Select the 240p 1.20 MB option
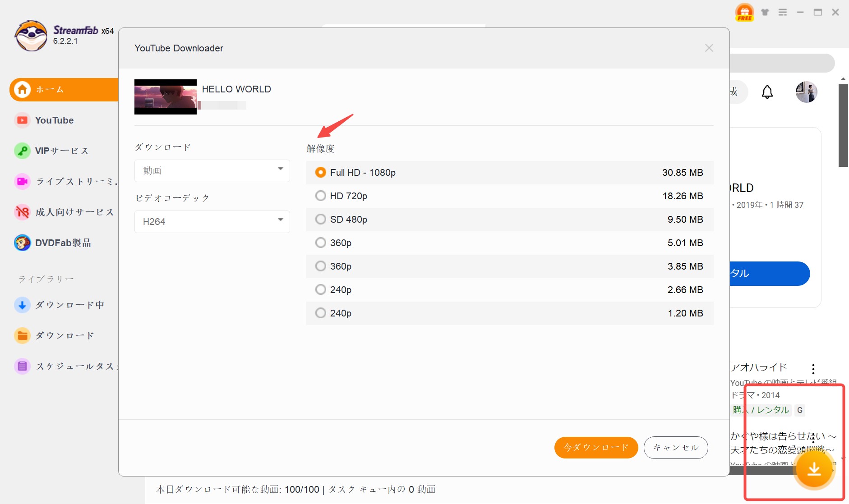Image resolution: width=849 pixels, height=504 pixels. (x=510, y=313)
